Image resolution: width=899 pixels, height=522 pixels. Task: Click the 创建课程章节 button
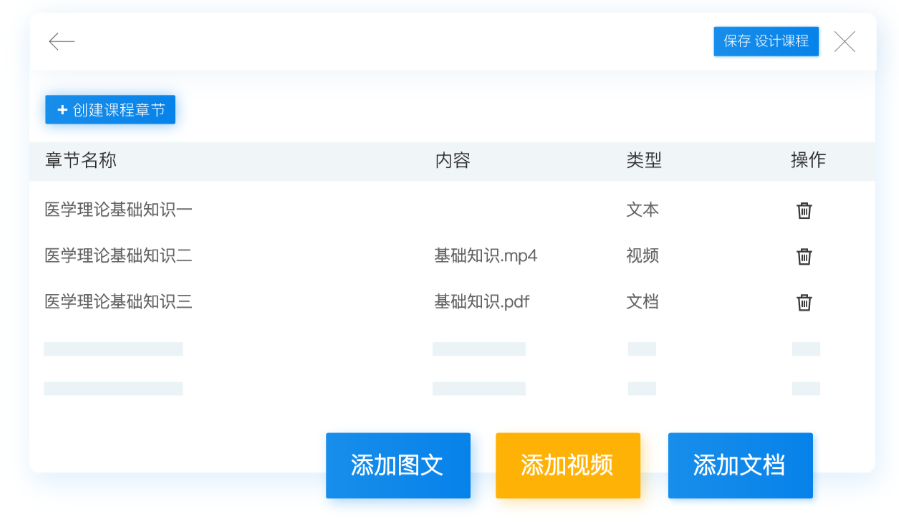pyautogui.click(x=110, y=110)
